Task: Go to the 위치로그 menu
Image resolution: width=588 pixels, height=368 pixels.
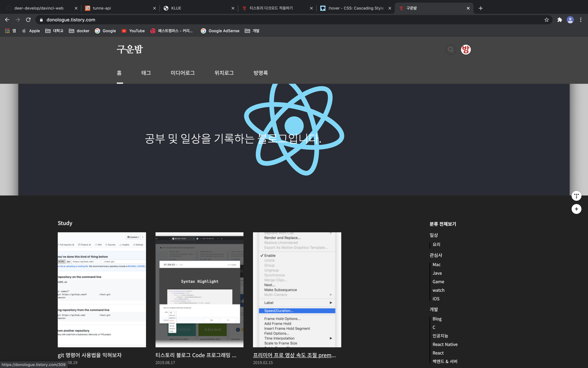Action: [224, 73]
